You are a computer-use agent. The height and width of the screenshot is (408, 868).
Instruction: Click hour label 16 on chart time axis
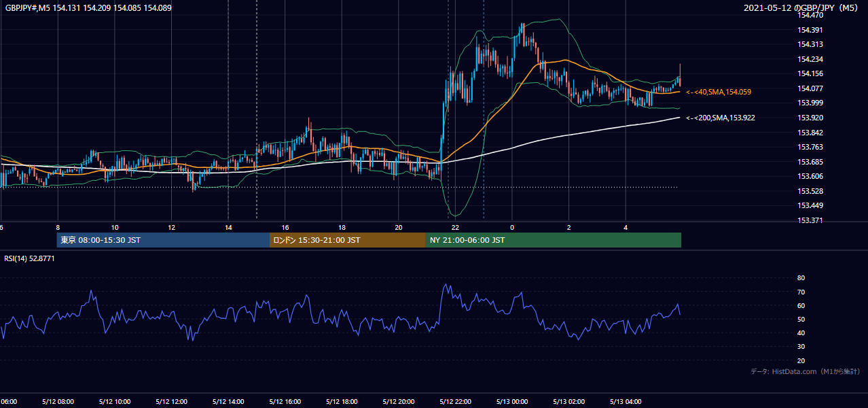285,228
